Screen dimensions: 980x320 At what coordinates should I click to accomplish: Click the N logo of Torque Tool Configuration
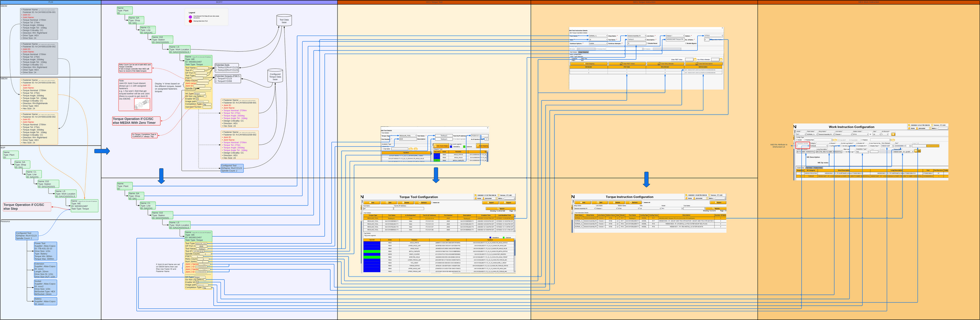362,197
